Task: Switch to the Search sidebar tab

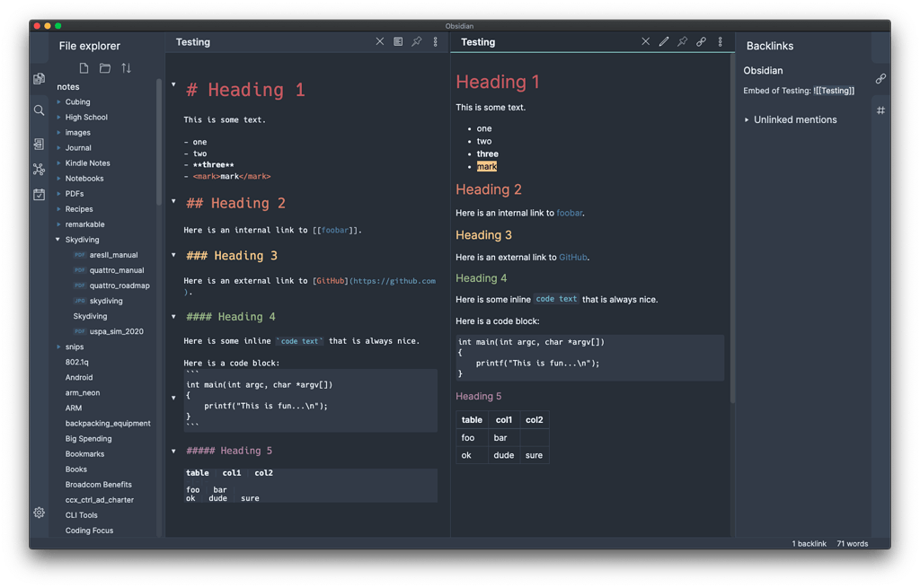Action: (x=39, y=110)
